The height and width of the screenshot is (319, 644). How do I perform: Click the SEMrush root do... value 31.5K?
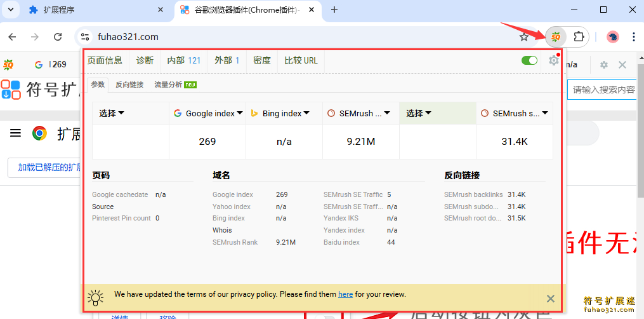pos(516,219)
